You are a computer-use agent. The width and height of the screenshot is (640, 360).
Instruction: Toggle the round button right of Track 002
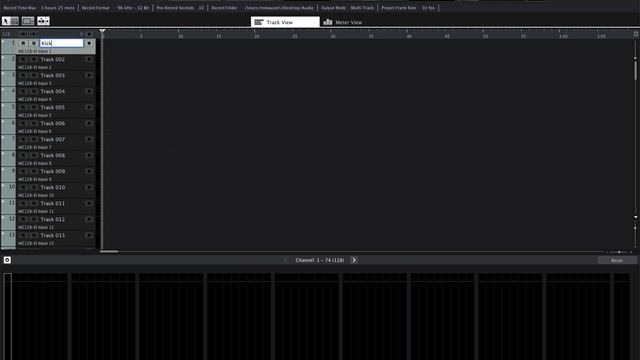coord(89,60)
